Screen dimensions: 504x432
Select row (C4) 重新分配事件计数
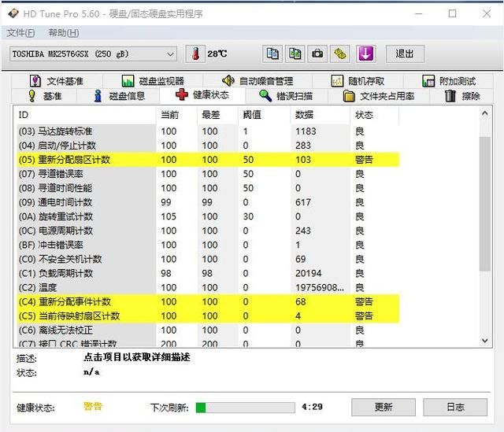(208, 301)
